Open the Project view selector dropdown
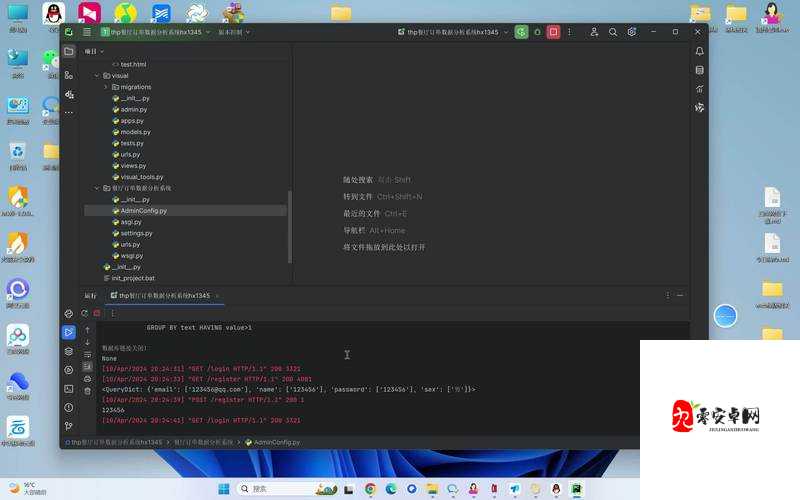This screenshot has height=500, width=800. pos(94,52)
